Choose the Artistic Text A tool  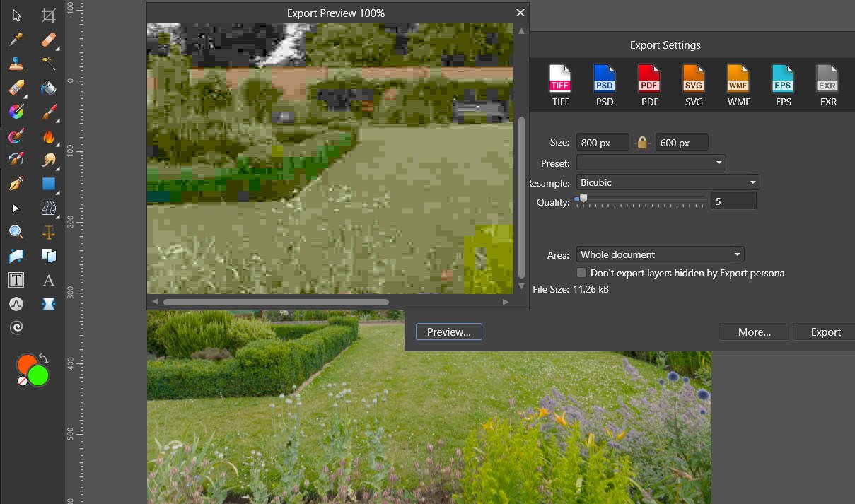pyautogui.click(x=49, y=280)
